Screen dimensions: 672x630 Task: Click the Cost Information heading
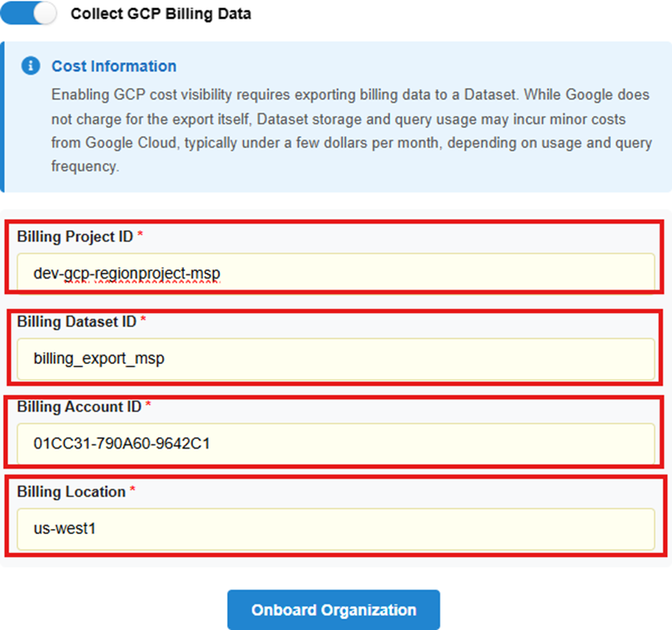coord(114,66)
